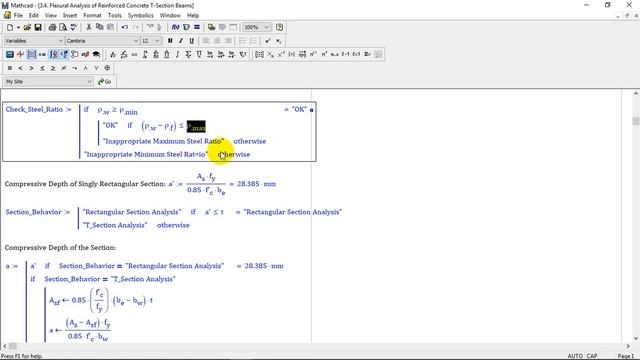Open the Tools menu
The width and height of the screenshot is (640, 360).
(x=115, y=16)
